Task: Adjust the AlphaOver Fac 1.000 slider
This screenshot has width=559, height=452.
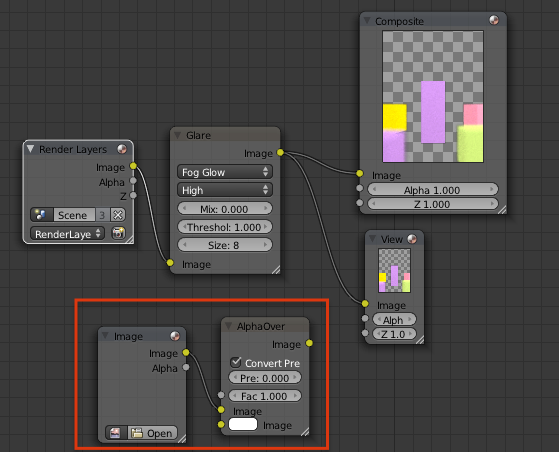Action: pyautogui.click(x=265, y=396)
